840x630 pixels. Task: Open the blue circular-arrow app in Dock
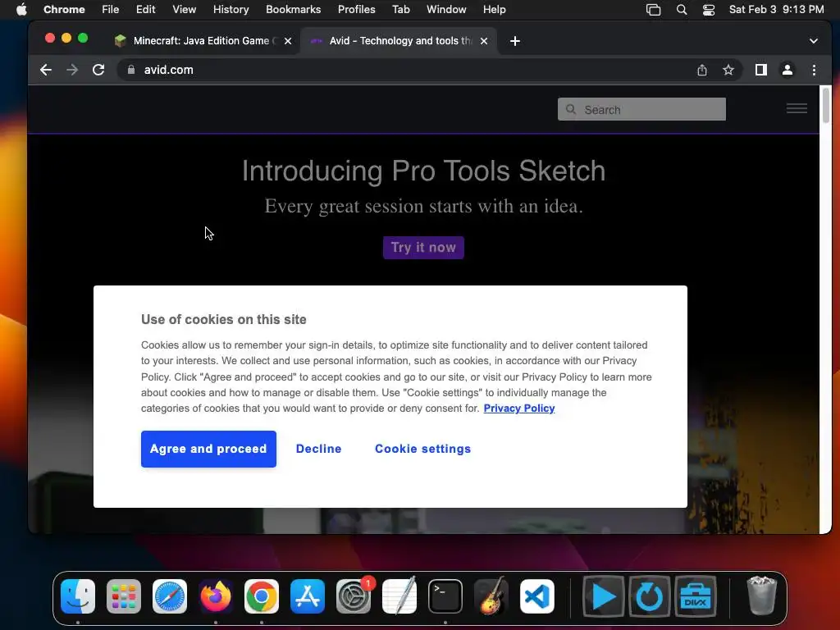(x=650, y=596)
